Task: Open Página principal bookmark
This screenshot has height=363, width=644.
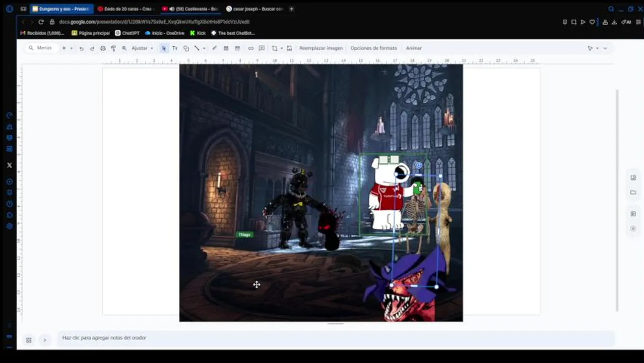Action: coord(91,33)
